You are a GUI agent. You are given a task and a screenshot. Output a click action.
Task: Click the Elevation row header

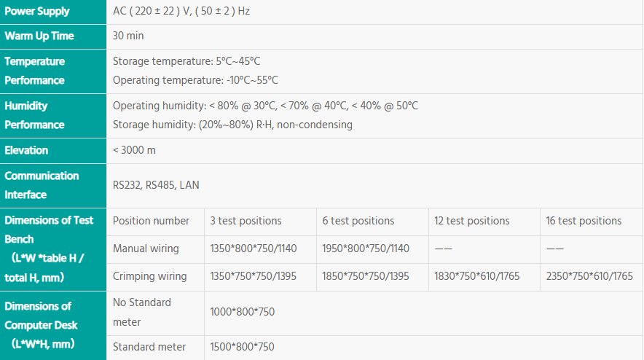tap(26, 151)
